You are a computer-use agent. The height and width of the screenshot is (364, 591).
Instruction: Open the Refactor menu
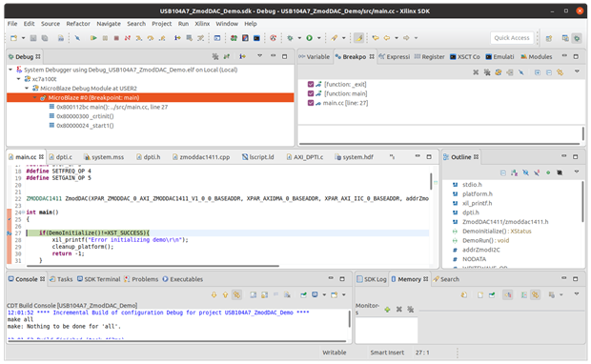78,24
